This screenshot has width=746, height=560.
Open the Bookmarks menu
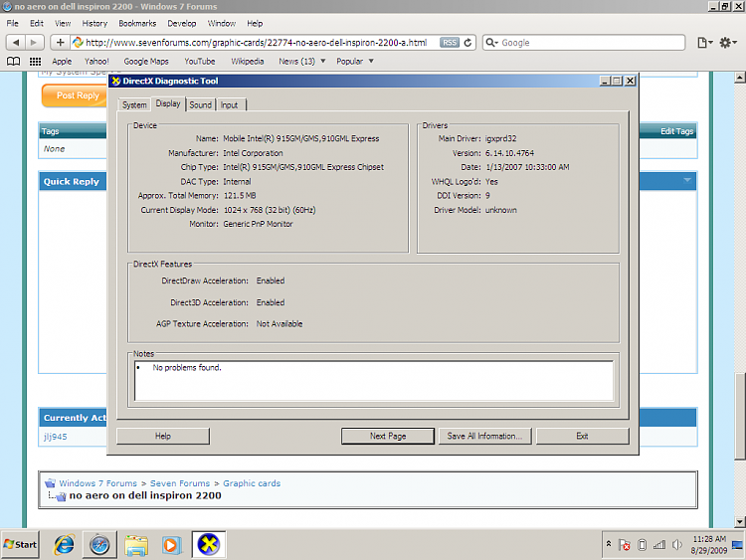pyautogui.click(x=137, y=23)
